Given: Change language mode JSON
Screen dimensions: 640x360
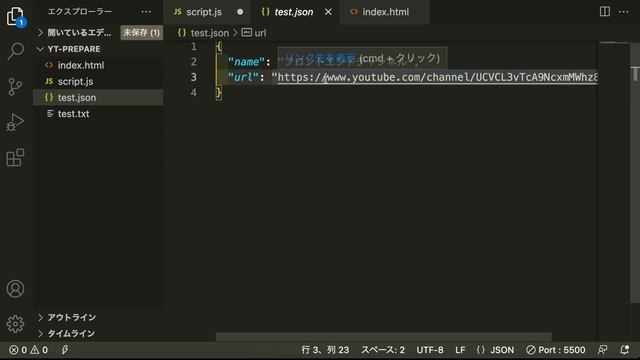Looking at the screenshot, I should [x=496, y=350].
